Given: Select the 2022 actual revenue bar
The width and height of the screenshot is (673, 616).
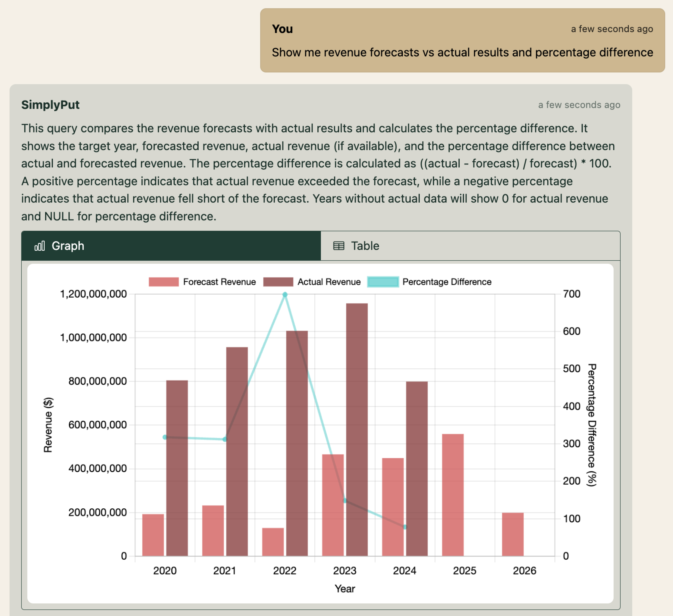Looking at the screenshot, I should click(297, 443).
